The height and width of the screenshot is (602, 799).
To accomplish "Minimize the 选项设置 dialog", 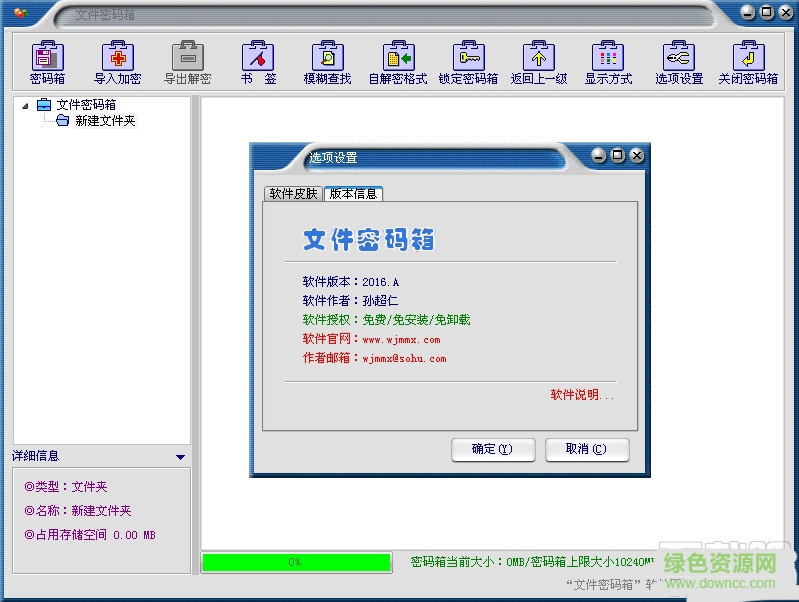I will 599,155.
